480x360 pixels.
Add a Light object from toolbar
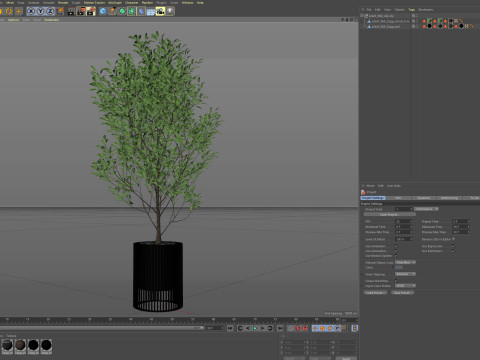[170, 11]
